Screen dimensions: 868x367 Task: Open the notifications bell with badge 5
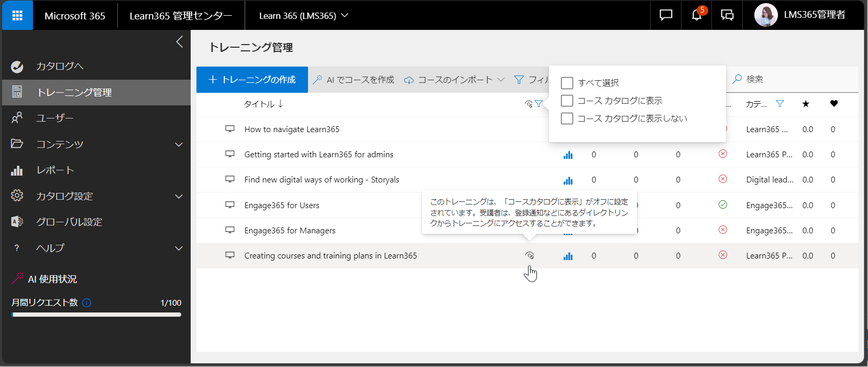coord(696,15)
